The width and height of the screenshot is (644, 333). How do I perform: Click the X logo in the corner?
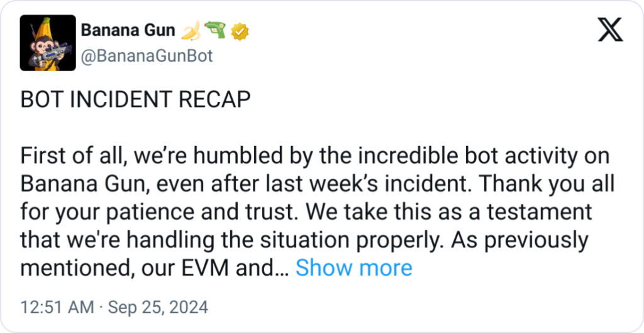pos(609,30)
